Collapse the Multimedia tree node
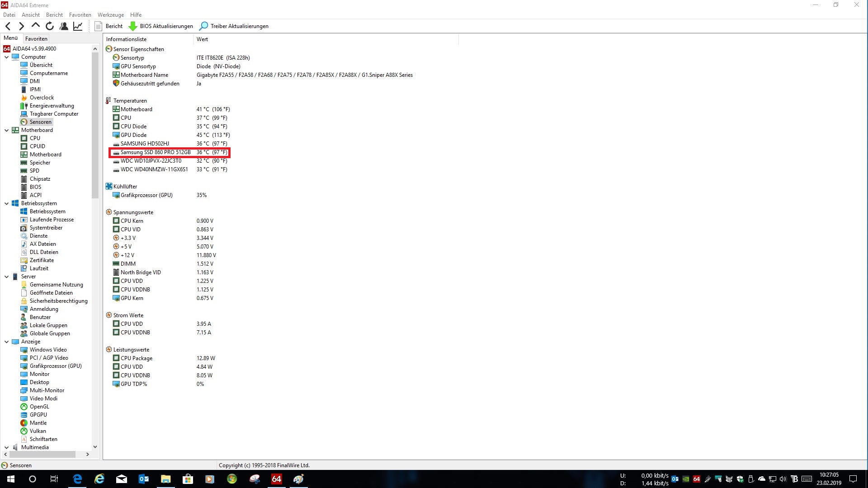 tap(6, 447)
